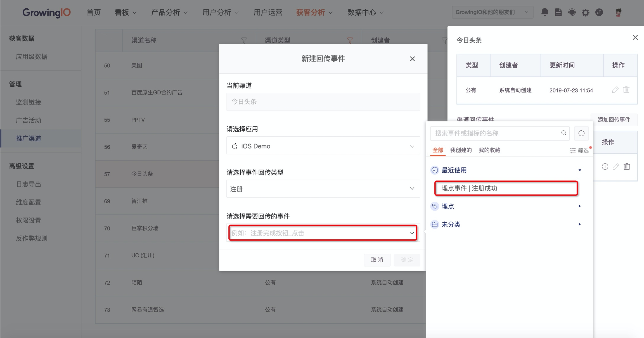The height and width of the screenshot is (338, 644).
Task: Click the trash icon in 今日头条 panel row
Action: point(626,90)
